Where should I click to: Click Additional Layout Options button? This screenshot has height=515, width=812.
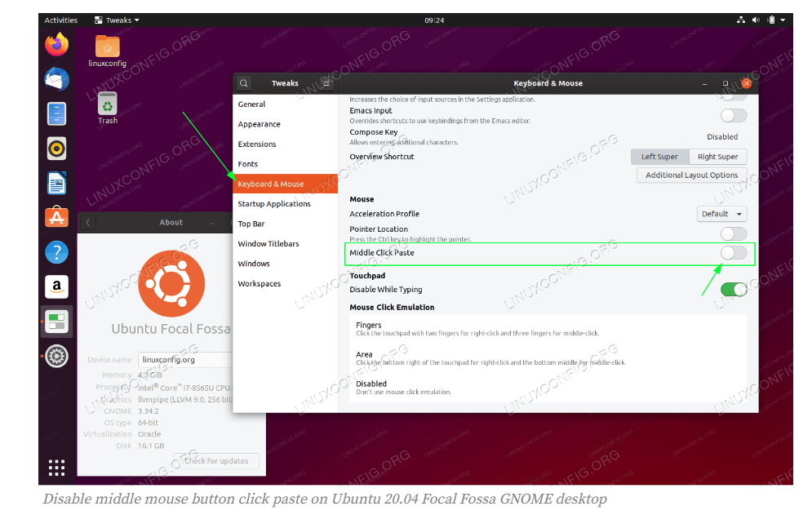pyautogui.click(x=691, y=175)
